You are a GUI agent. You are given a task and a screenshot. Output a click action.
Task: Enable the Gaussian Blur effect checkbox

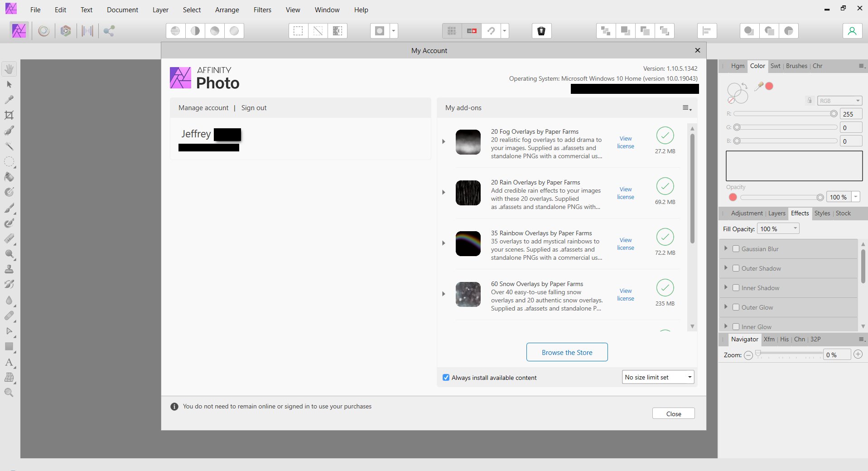click(x=736, y=249)
